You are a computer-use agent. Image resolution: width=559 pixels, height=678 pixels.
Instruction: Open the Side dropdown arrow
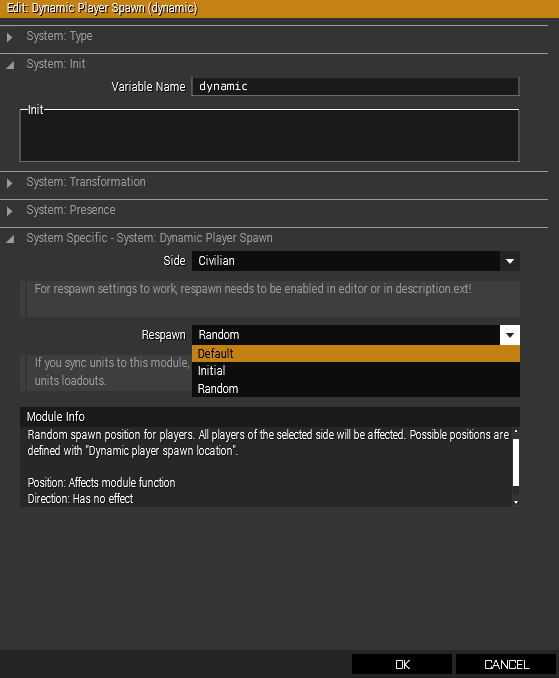(x=510, y=261)
